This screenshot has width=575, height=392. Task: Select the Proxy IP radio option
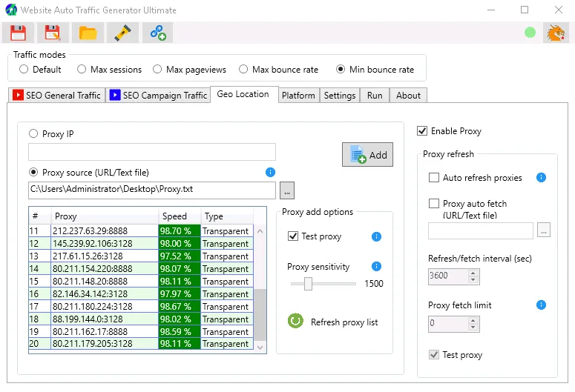[x=33, y=133]
